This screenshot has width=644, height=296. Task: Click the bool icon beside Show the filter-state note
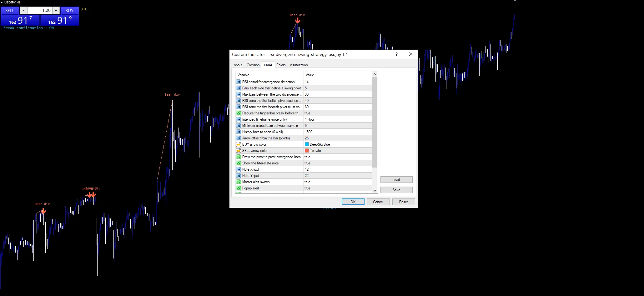click(238, 163)
